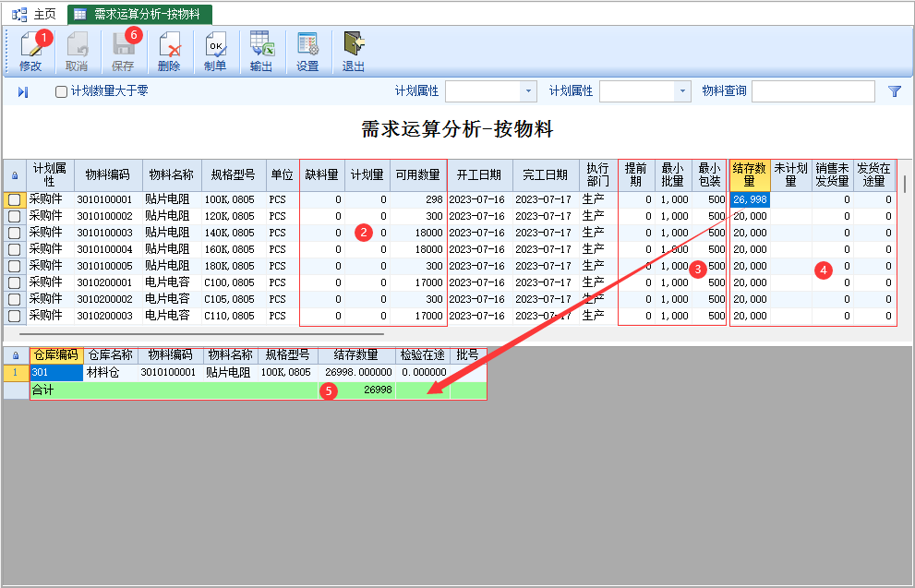Check the row for material 3010100003
The width and height of the screenshot is (915, 588).
click(x=15, y=233)
